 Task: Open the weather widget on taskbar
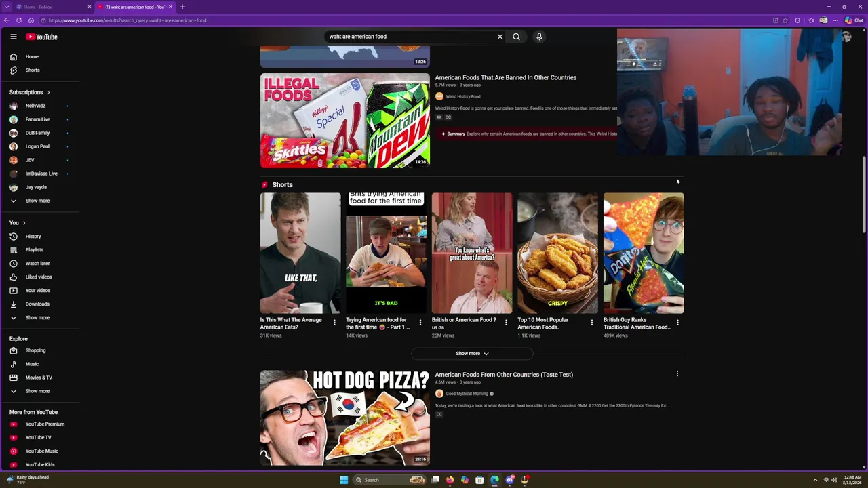[27, 480]
